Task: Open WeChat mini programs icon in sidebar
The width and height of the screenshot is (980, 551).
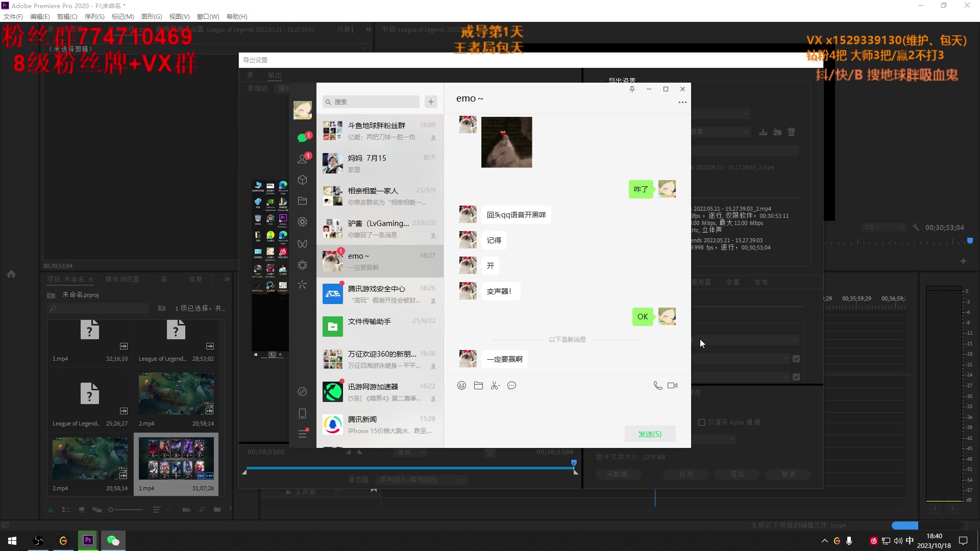Action: (302, 265)
